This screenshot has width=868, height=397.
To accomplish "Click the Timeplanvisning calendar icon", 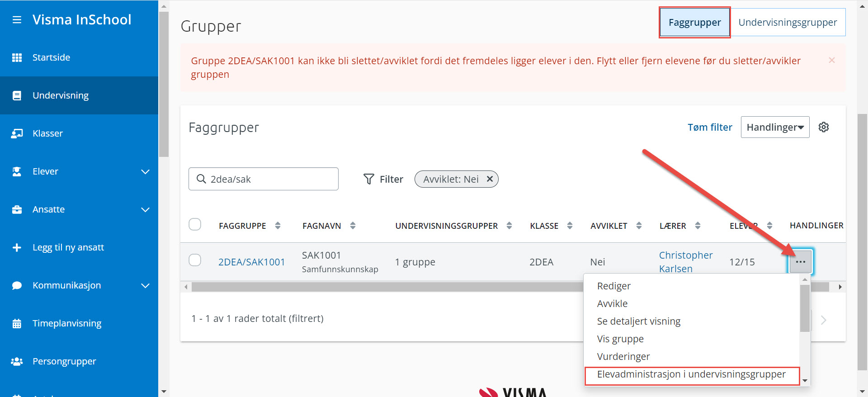I will coord(17,323).
